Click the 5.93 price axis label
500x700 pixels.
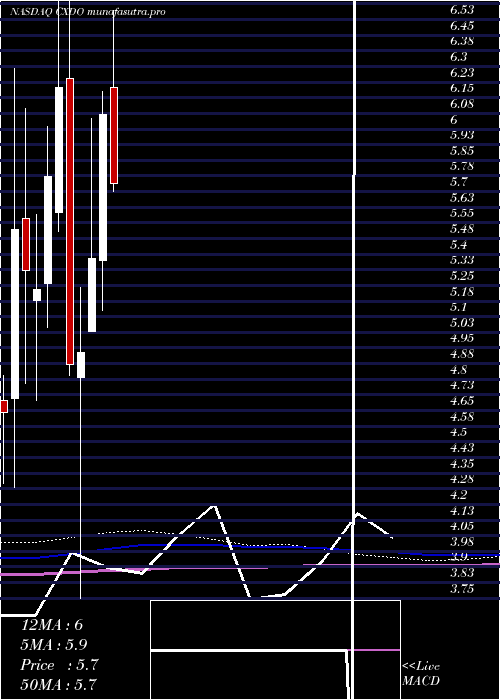(x=462, y=135)
